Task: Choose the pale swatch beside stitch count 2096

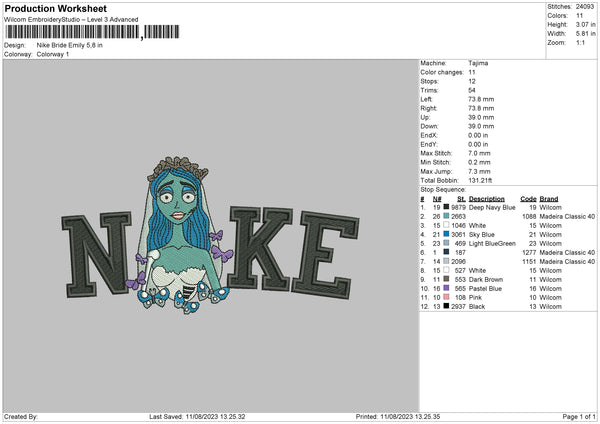Action: click(446, 261)
